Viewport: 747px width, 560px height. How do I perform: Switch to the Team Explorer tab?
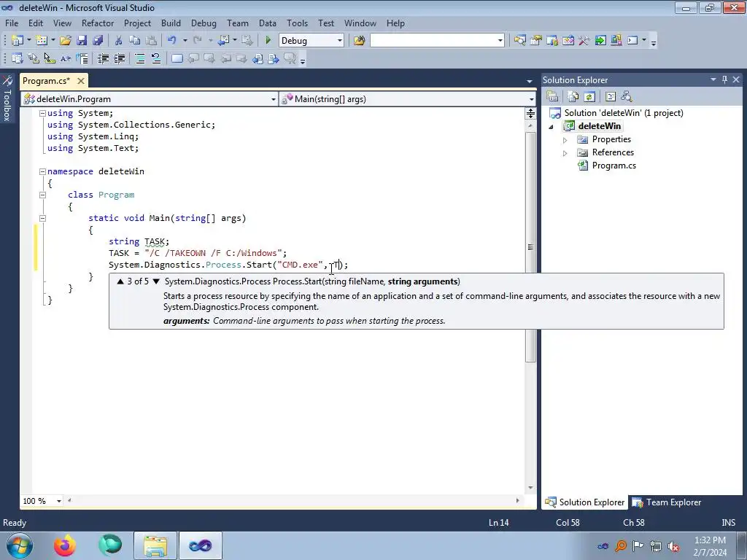(667, 502)
